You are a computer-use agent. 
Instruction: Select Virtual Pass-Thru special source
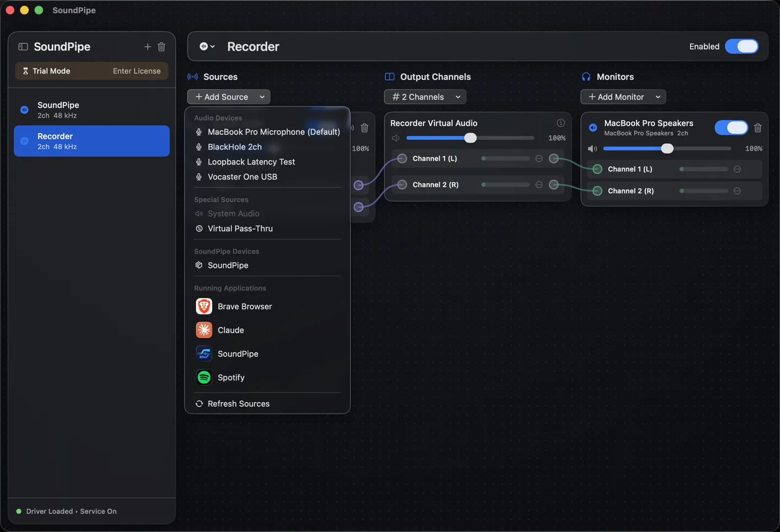pyautogui.click(x=267, y=228)
